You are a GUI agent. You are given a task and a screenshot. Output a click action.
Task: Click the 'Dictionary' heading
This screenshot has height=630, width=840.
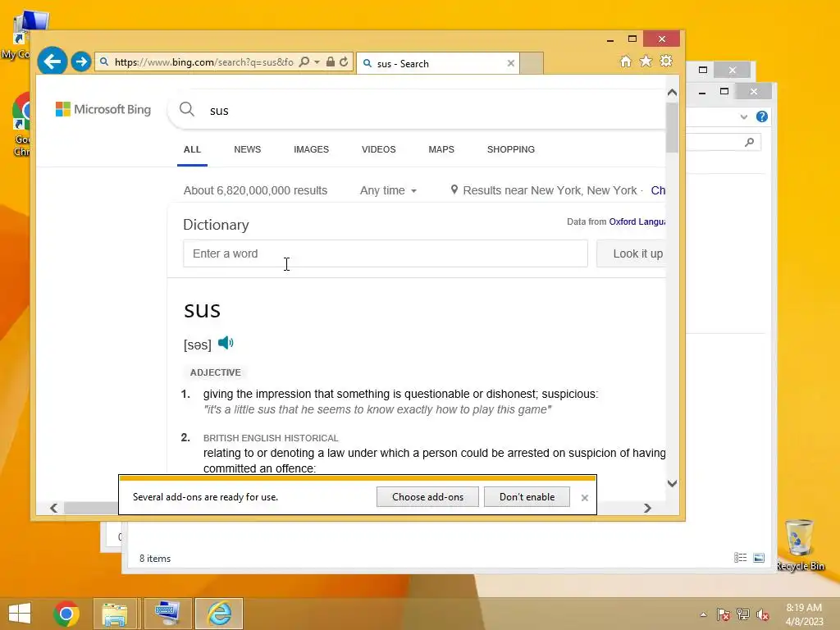(x=216, y=225)
